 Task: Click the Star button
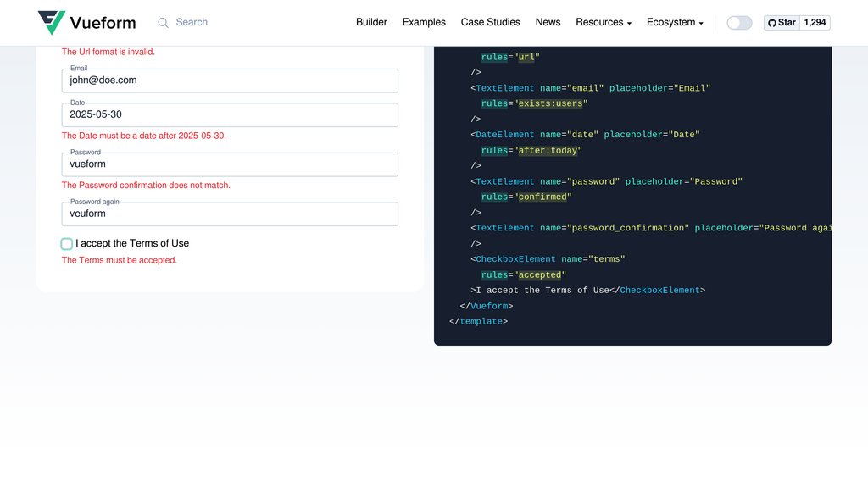click(x=780, y=23)
